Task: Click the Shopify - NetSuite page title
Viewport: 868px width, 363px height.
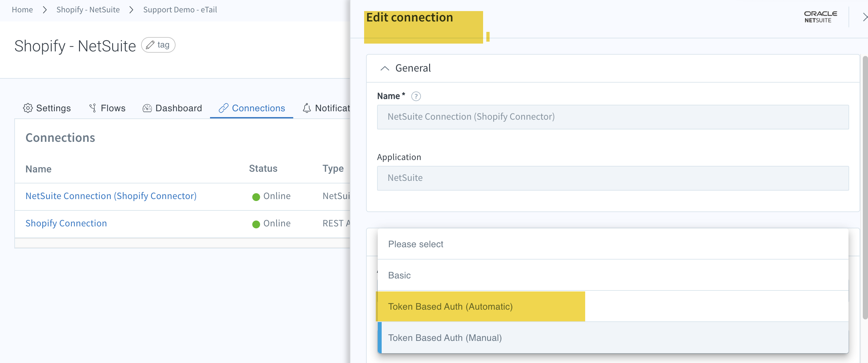Action: pyautogui.click(x=75, y=46)
